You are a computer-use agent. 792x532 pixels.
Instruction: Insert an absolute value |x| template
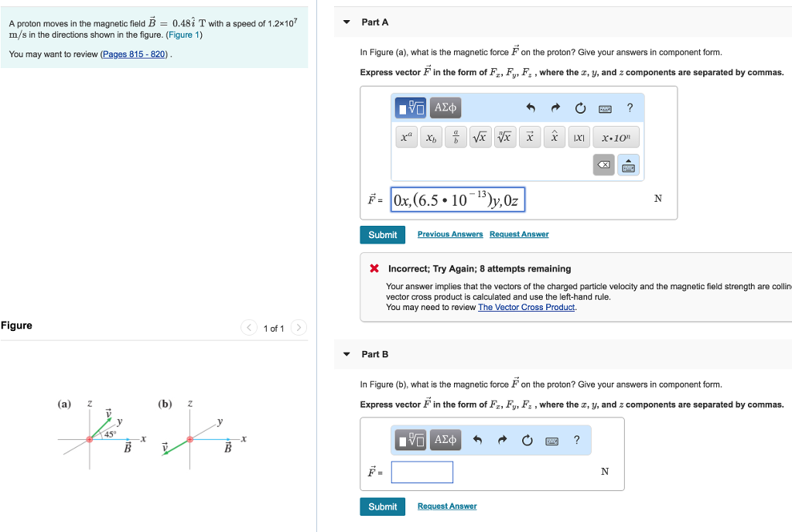click(x=578, y=137)
